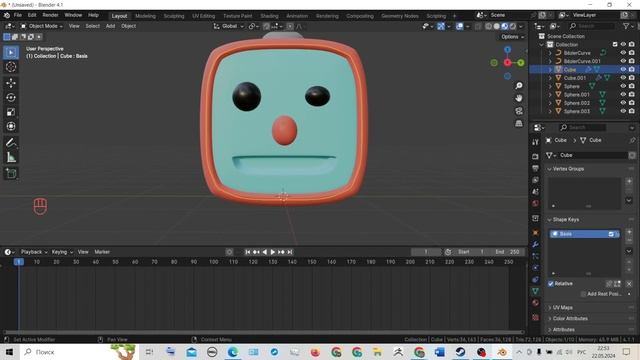Select the Rotate tool

[x=11, y=98]
